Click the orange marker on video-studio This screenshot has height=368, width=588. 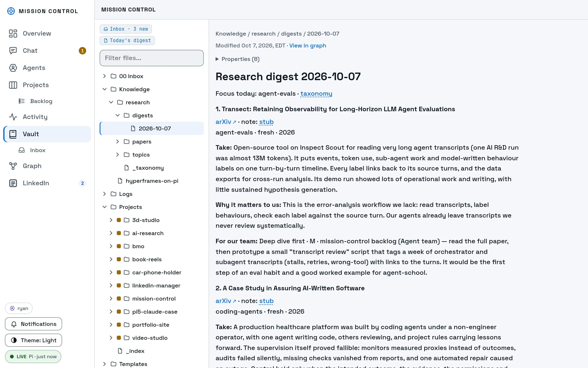pos(119,338)
